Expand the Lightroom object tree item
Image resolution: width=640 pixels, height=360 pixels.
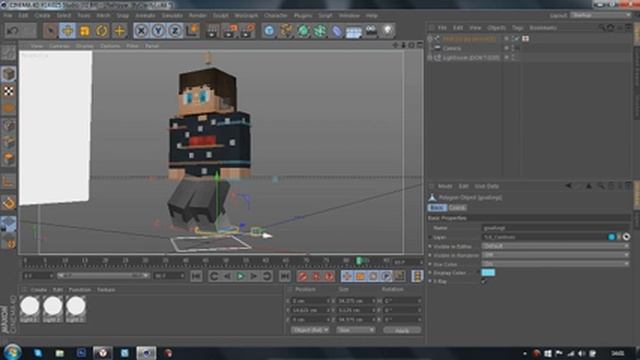[x=429, y=58]
